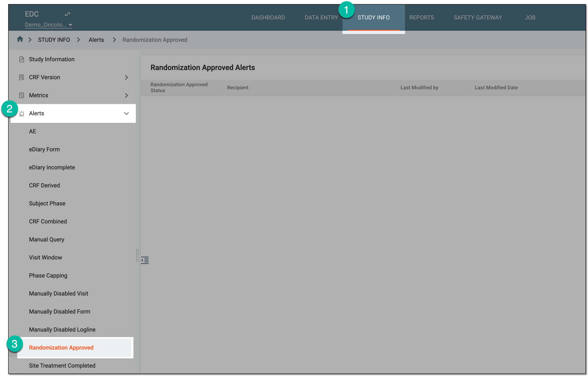Select the CRF Combined alert
Viewport: 588px width, 376px height.
pyautogui.click(x=48, y=222)
